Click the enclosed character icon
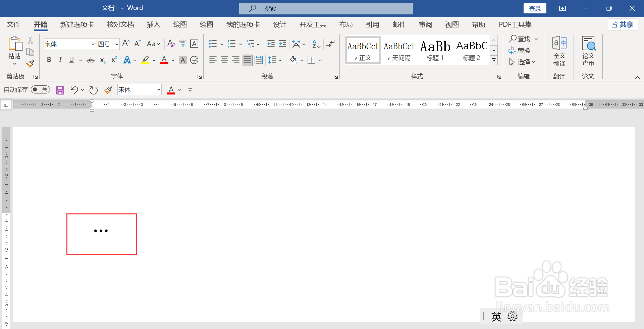The image size is (644, 329). [194, 60]
